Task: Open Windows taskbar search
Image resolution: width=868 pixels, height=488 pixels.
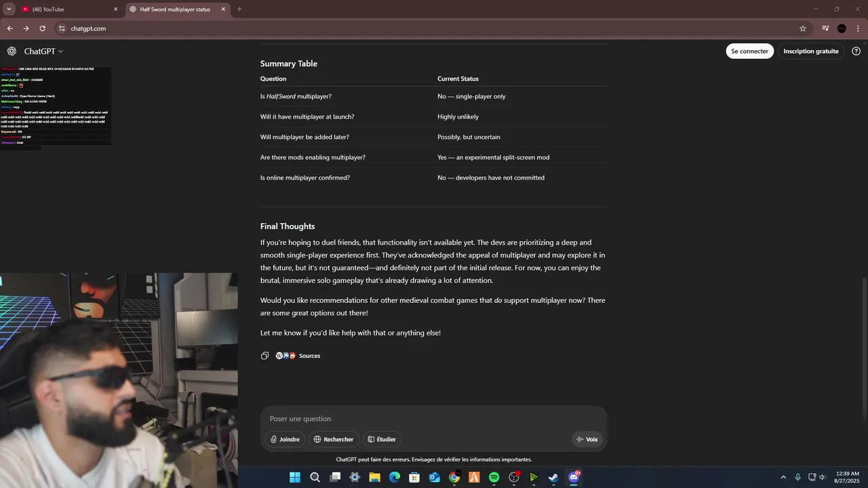Action: pyautogui.click(x=315, y=477)
